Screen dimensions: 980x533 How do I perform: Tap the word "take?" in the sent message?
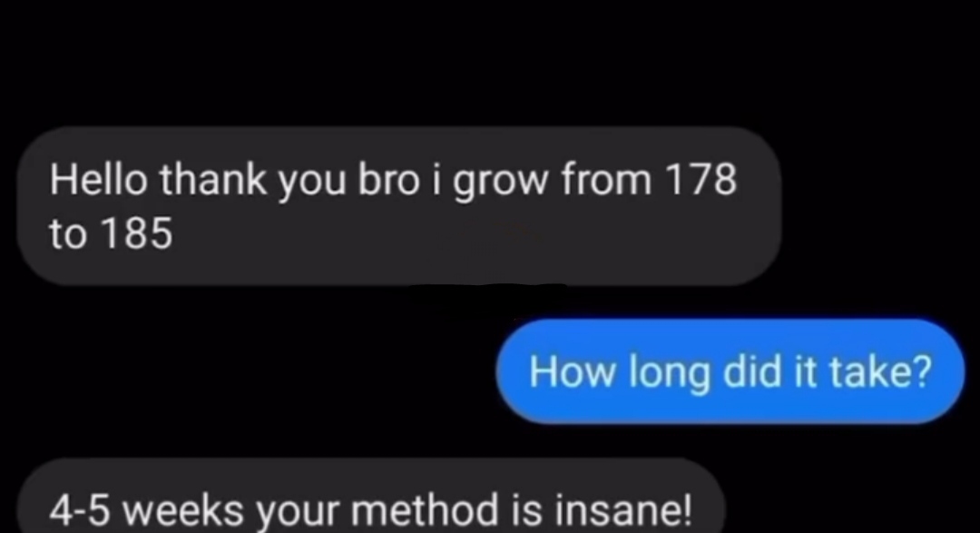(880, 371)
